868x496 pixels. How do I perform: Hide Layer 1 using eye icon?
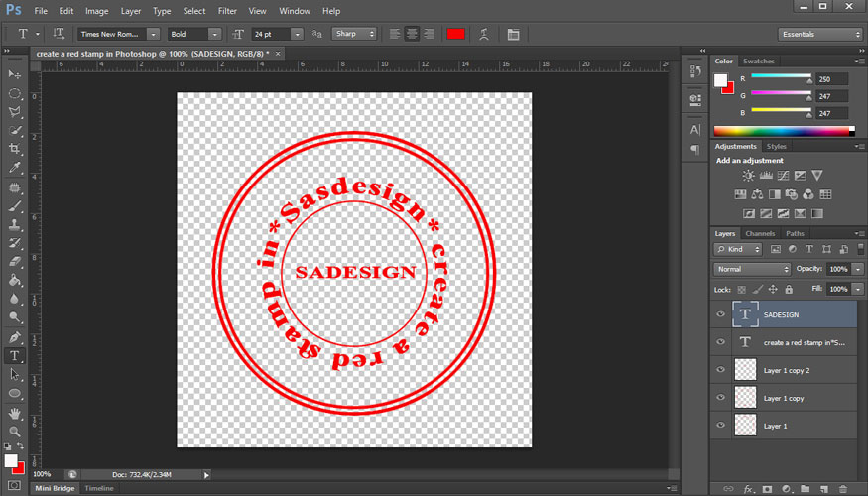(x=720, y=426)
